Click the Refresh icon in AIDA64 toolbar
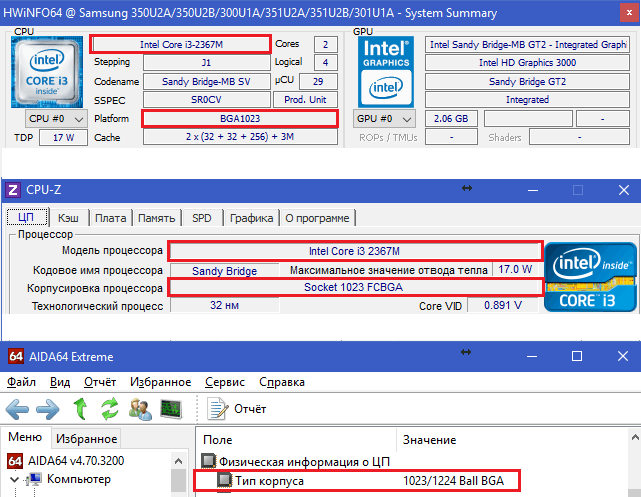The height and width of the screenshot is (497, 641). click(x=109, y=408)
